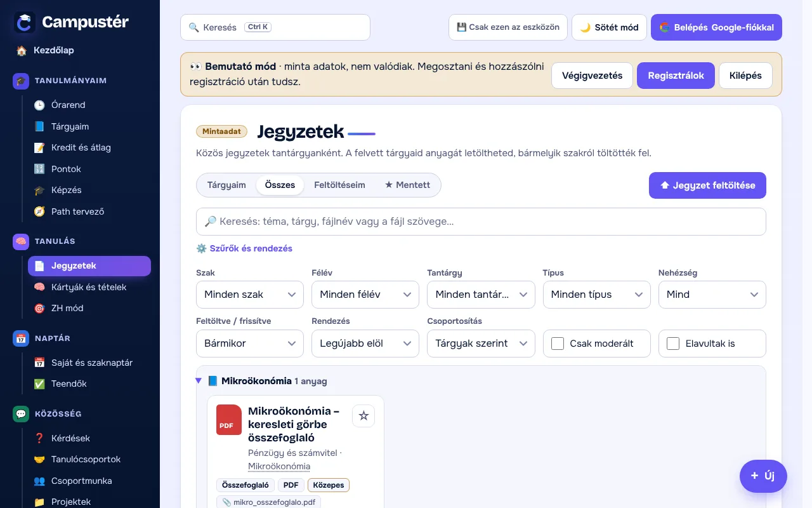
Task: Open Kezdőlap home icon in sidebar
Action: click(21, 50)
